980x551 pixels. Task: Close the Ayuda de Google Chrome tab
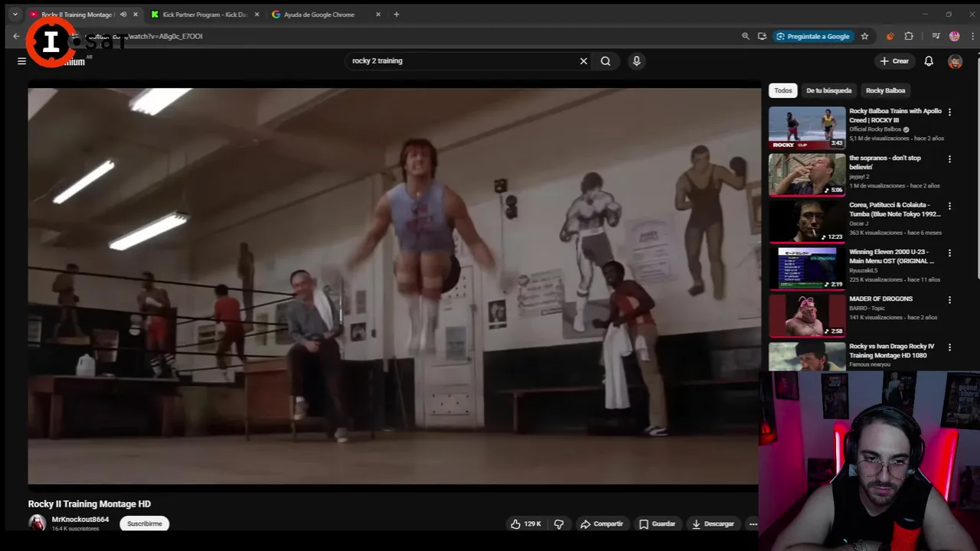(378, 15)
